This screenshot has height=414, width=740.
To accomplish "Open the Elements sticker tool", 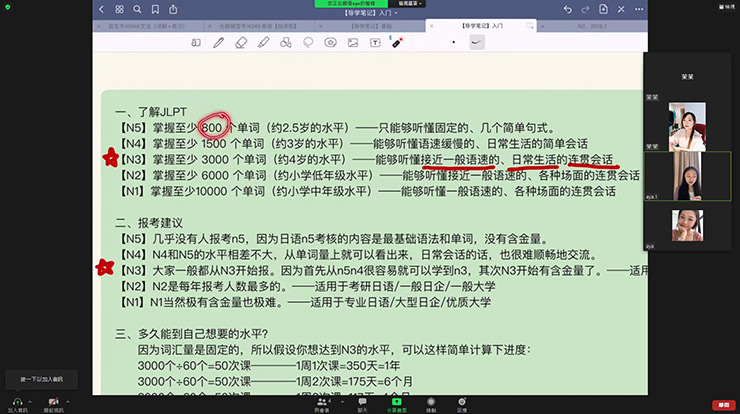I will pyautogui.click(x=330, y=42).
